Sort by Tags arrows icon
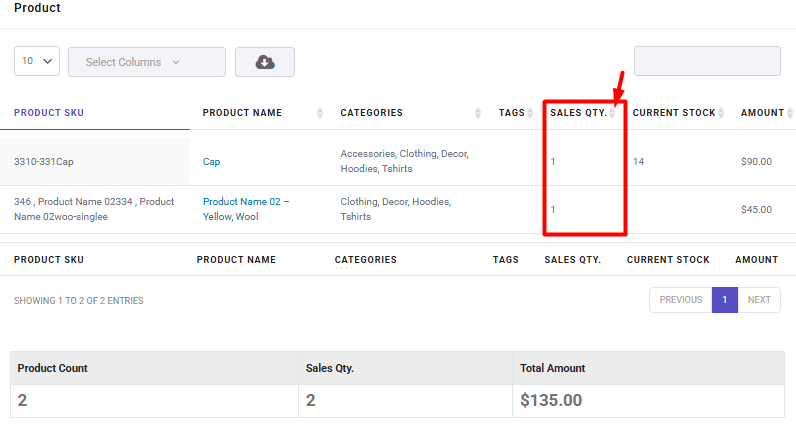 click(530, 113)
